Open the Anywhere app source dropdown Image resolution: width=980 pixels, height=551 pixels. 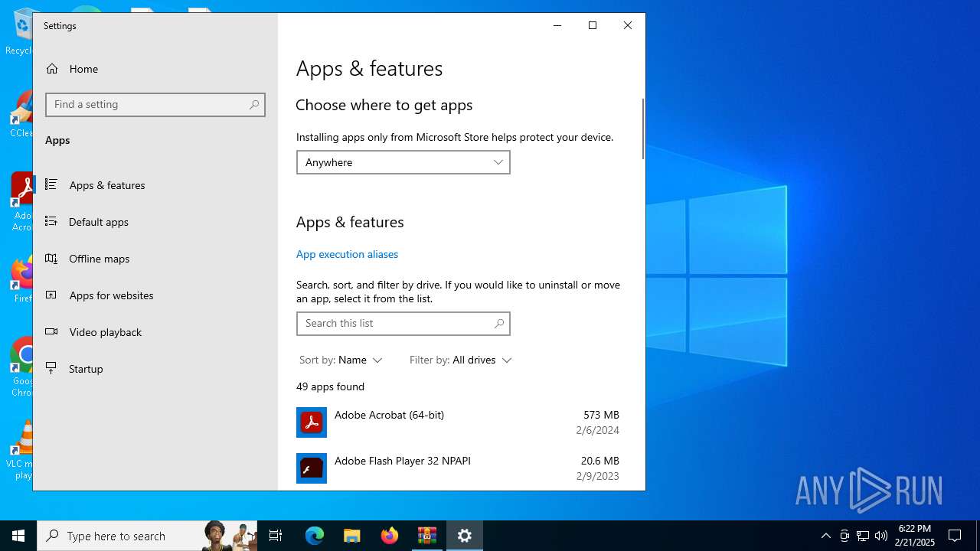pos(403,162)
